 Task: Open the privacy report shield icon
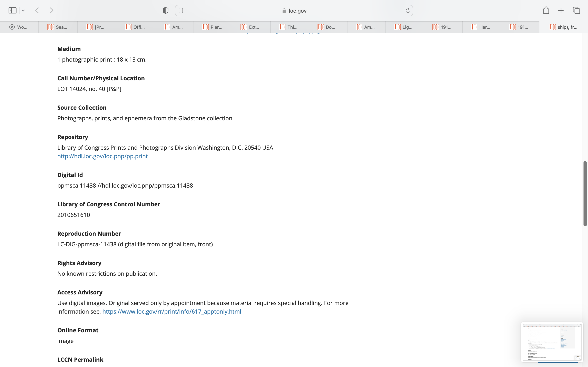pos(165,10)
